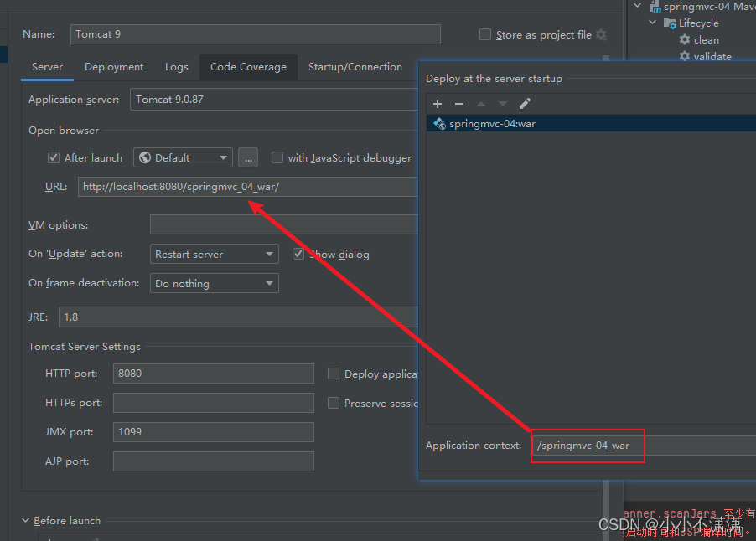Click the move up arrow in deploy toolbar
This screenshot has height=541, width=756.
click(481, 104)
